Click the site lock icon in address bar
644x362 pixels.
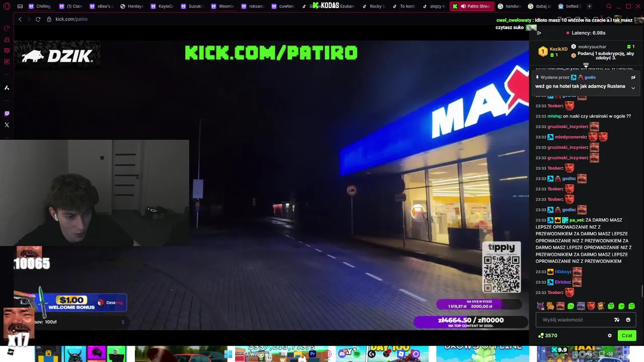49,19
